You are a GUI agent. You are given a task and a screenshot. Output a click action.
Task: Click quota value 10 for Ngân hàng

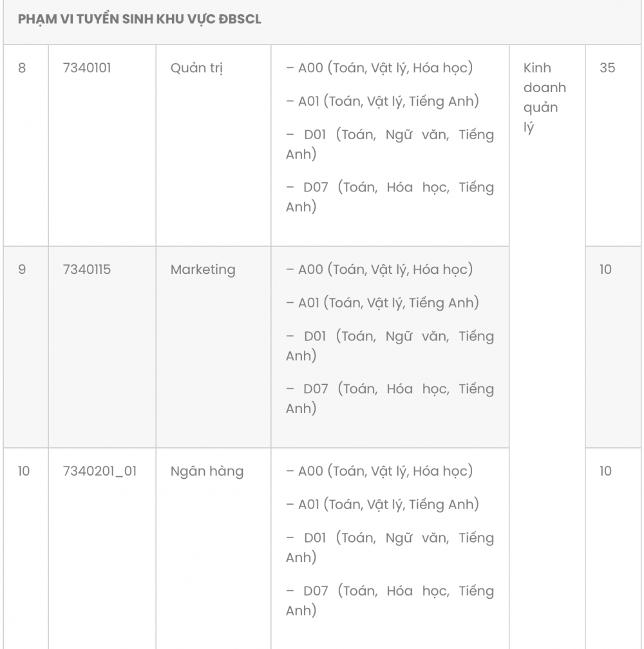pyautogui.click(x=605, y=471)
